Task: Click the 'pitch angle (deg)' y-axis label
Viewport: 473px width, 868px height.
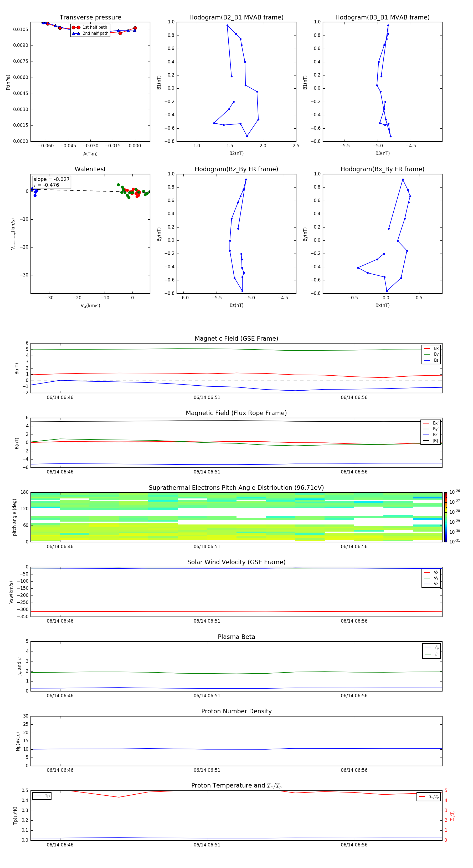Action: coord(14,517)
